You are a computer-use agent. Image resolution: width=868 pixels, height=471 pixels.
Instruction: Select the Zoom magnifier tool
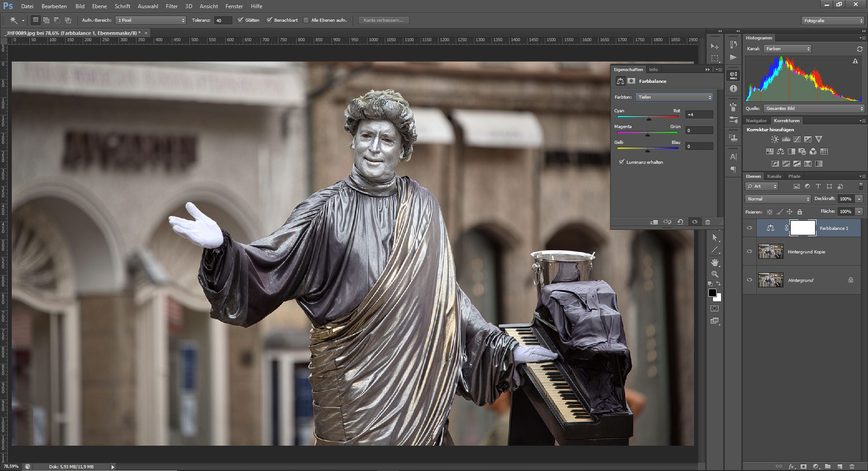tap(715, 274)
